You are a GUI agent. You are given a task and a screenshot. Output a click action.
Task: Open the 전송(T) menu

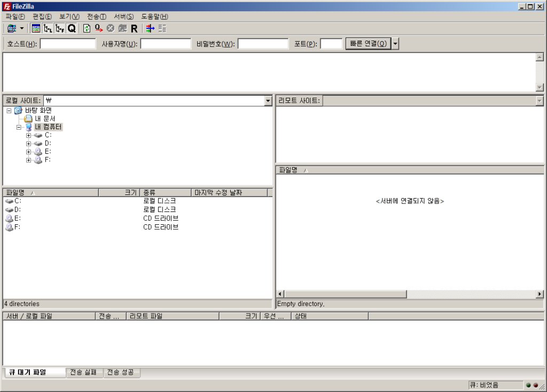click(96, 17)
